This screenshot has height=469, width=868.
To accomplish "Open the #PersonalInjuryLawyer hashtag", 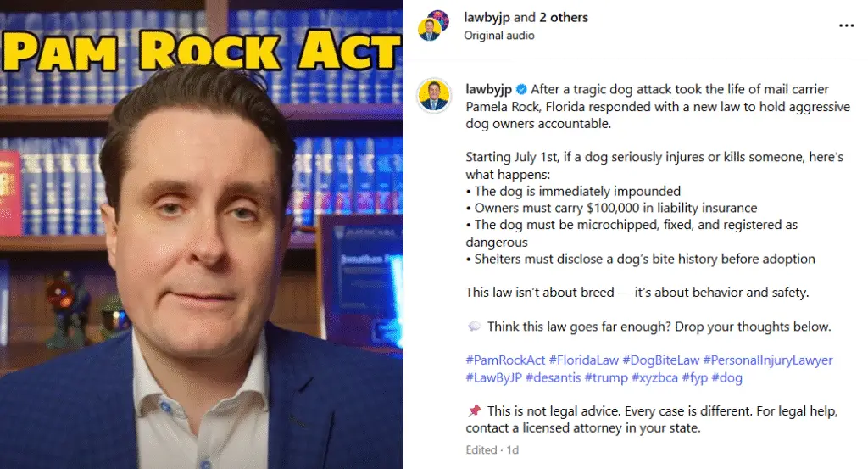I will [768, 360].
